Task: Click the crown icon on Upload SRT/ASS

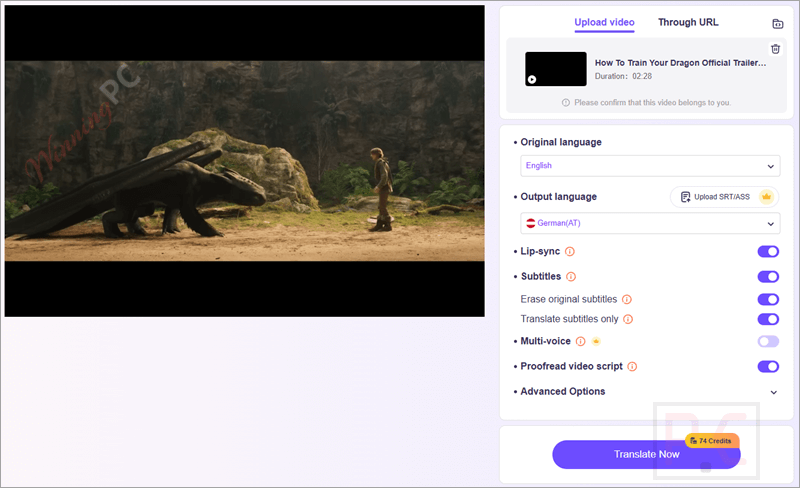Action: click(766, 197)
